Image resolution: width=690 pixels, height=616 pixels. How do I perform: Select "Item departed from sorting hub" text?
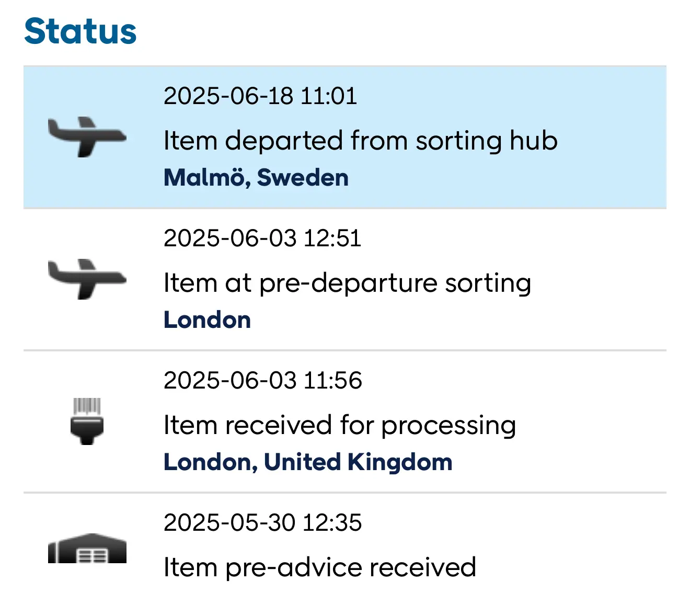pos(361,141)
